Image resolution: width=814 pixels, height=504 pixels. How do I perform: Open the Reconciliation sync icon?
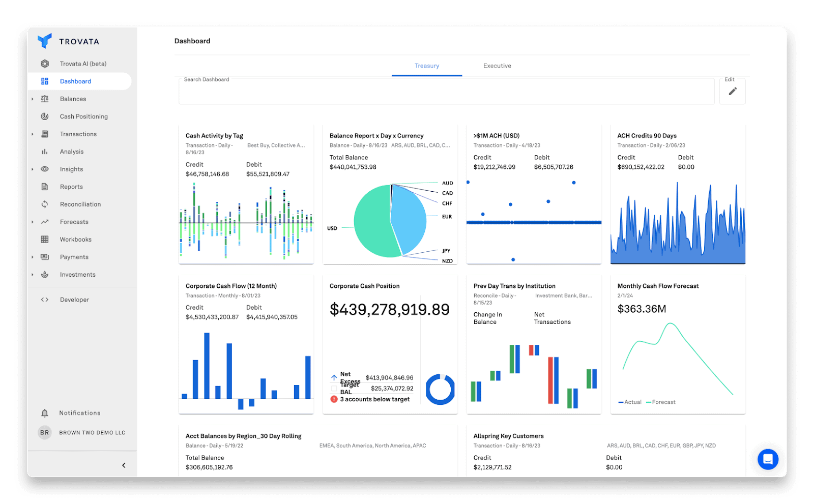click(45, 204)
